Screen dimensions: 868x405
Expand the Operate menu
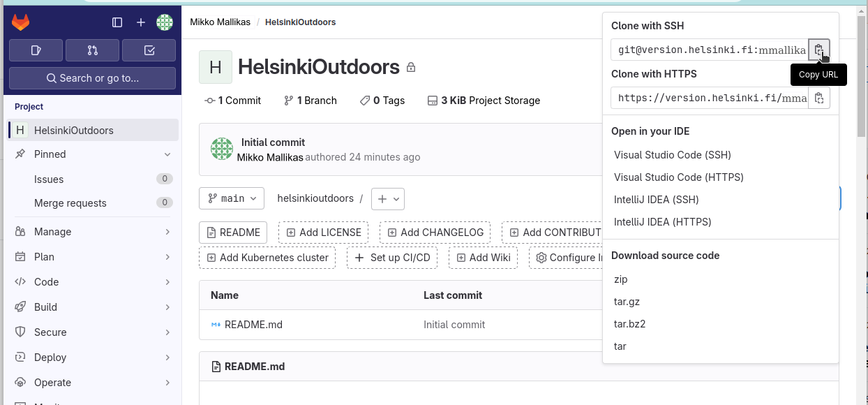[93, 383]
